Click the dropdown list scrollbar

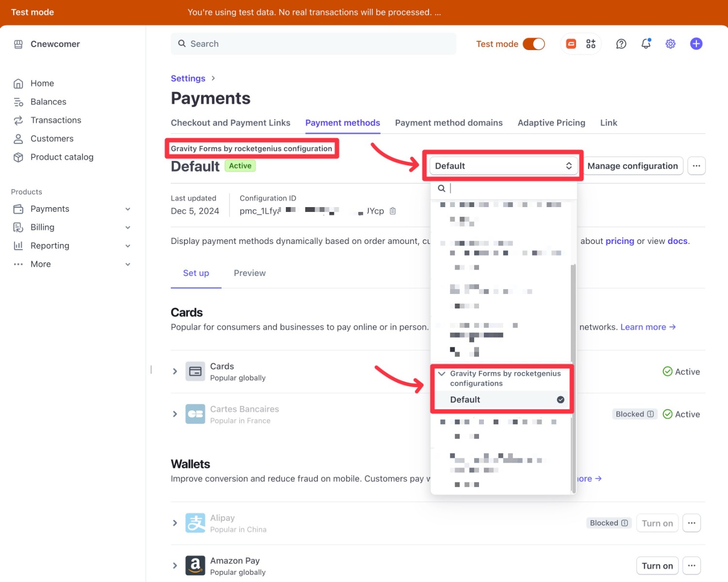pyautogui.click(x=573, y=378)
